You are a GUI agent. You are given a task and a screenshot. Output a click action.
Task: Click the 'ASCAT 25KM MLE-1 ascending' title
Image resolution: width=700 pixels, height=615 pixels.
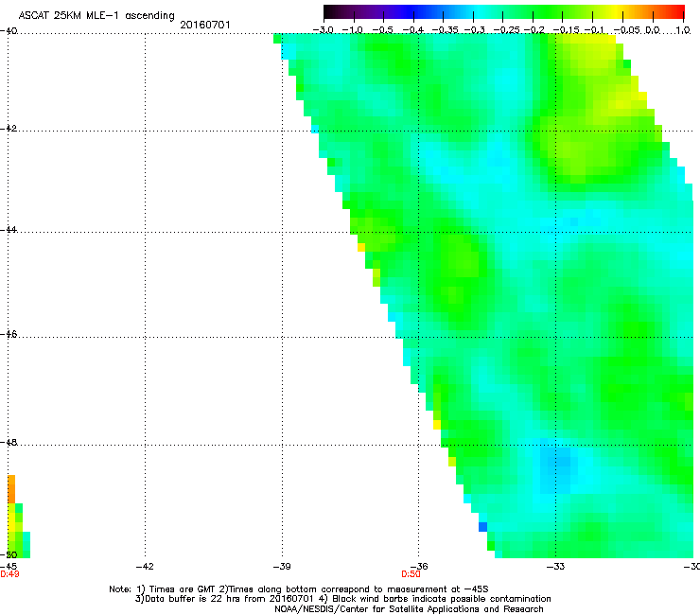96,16
